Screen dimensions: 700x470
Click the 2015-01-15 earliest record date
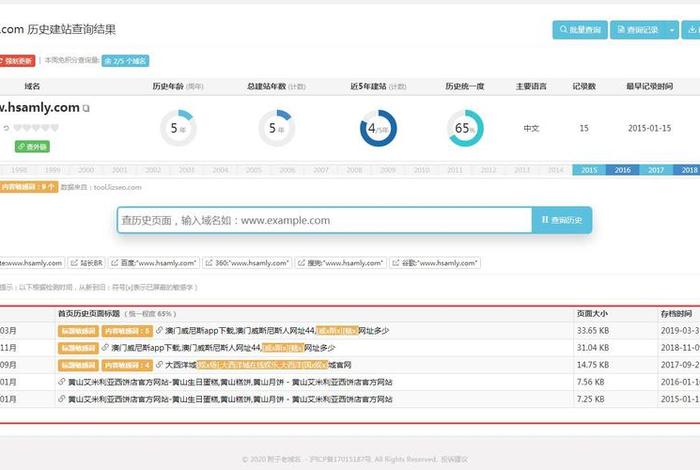(x=650, y=128)
